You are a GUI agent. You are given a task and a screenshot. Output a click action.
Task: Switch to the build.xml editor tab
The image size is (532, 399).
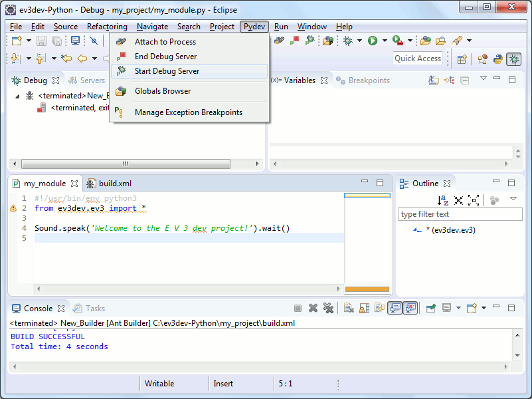[x=109, y=184]
